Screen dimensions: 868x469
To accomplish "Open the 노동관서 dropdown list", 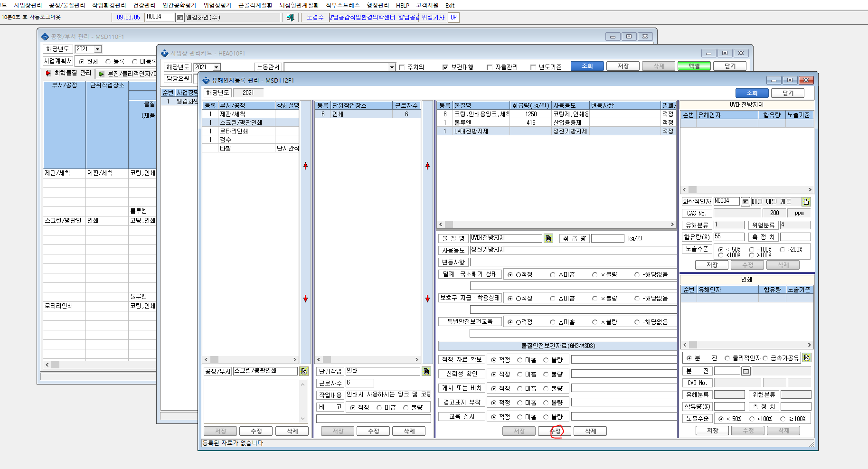I will [392, 67].
